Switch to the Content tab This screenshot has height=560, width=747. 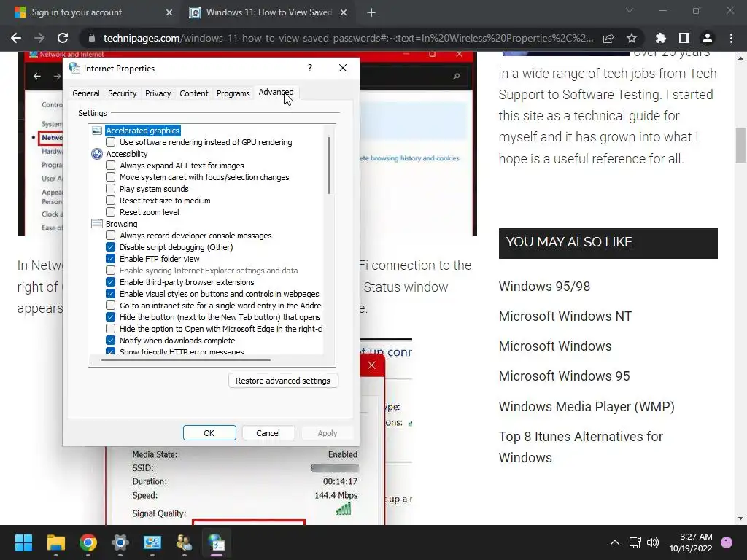point(194,93)
